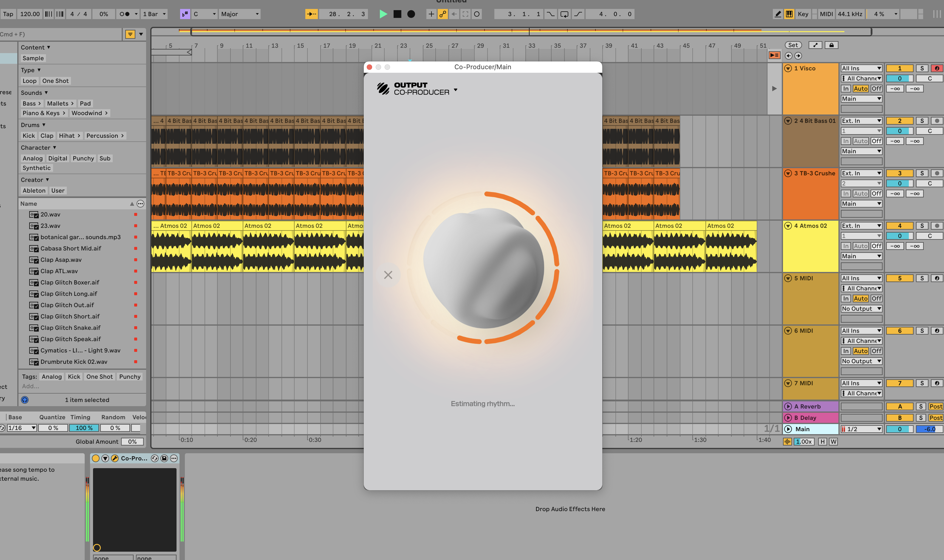Toggle the Co-Producer device activator
Viewport: 944px width, 560px height.
point(96,458)
